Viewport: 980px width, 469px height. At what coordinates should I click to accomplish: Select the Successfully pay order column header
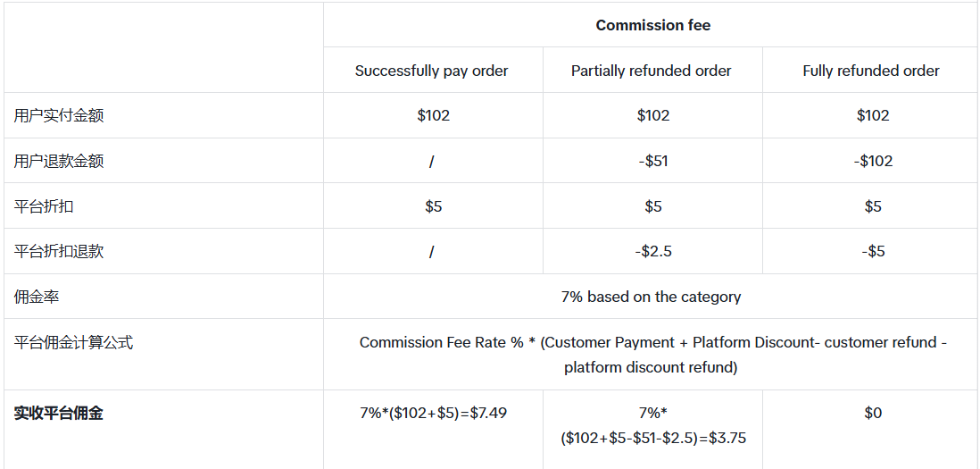[432, 71]
